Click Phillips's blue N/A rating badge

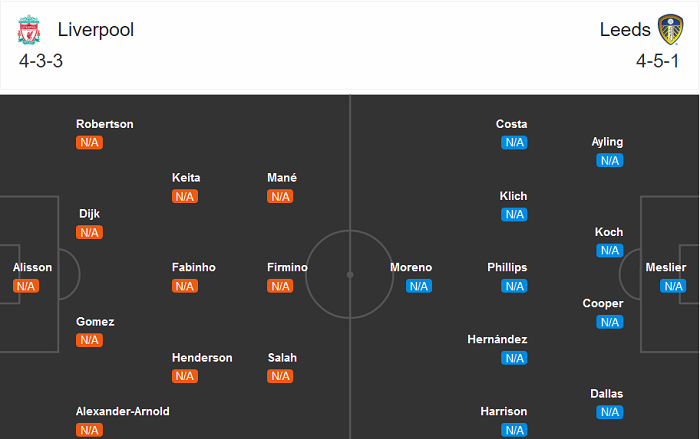pyautogui.click(x=514, y=286)
